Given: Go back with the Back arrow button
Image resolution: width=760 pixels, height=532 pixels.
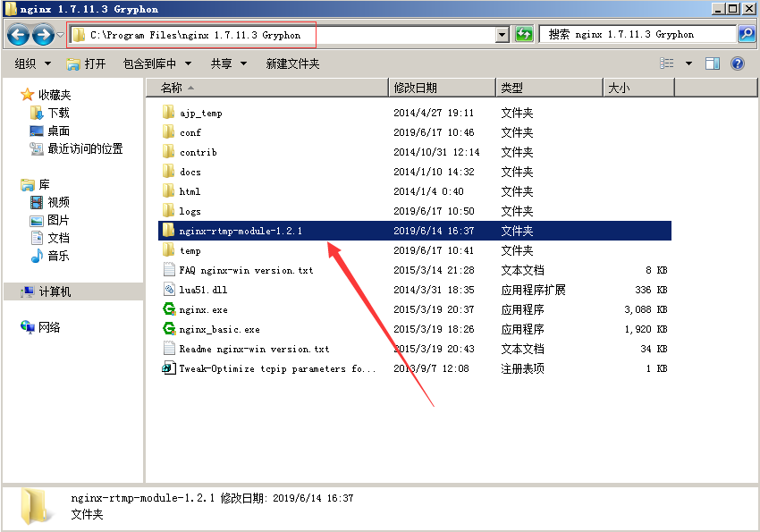Looking at the screenshot, I should (x=19, y=35).
